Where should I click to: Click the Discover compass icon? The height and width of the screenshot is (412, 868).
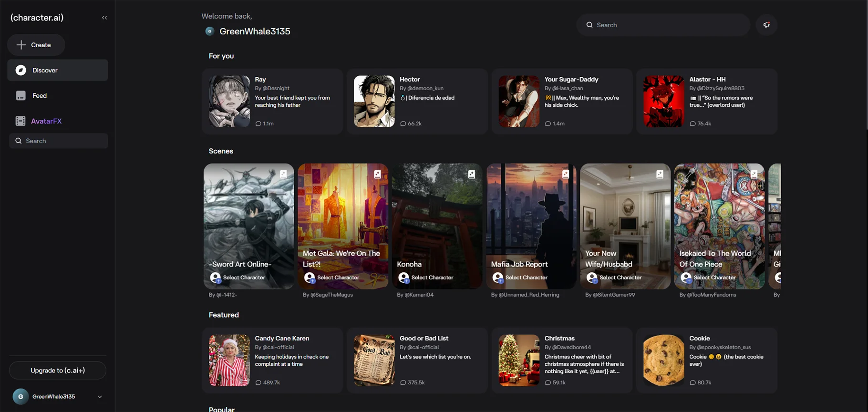click(21, 70)
